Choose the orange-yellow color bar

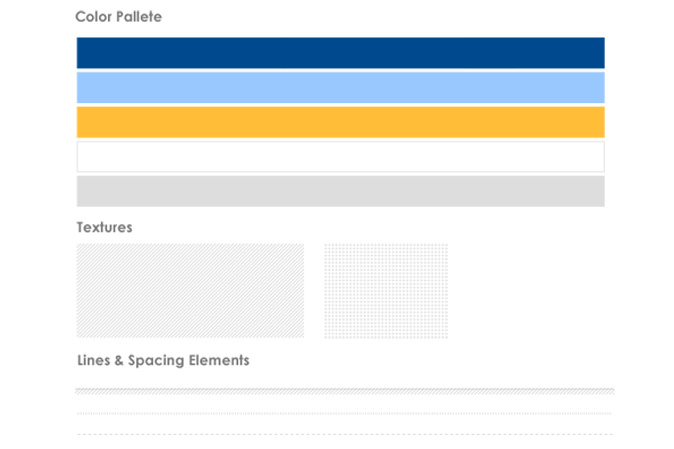pyautogui.click(x=340, y=122)
